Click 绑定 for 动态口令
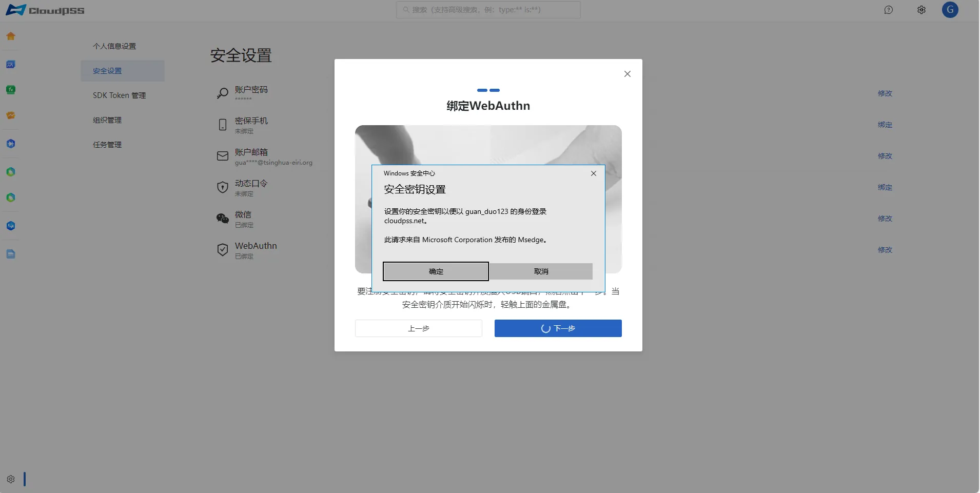Screen dimensions: 980x493 click(885, 187)
